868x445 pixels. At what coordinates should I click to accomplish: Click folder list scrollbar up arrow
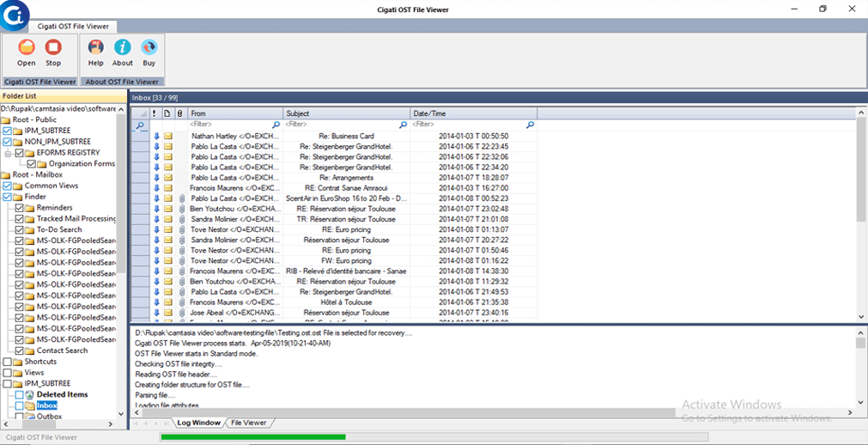pyautogui.click(x=121, y=108)
